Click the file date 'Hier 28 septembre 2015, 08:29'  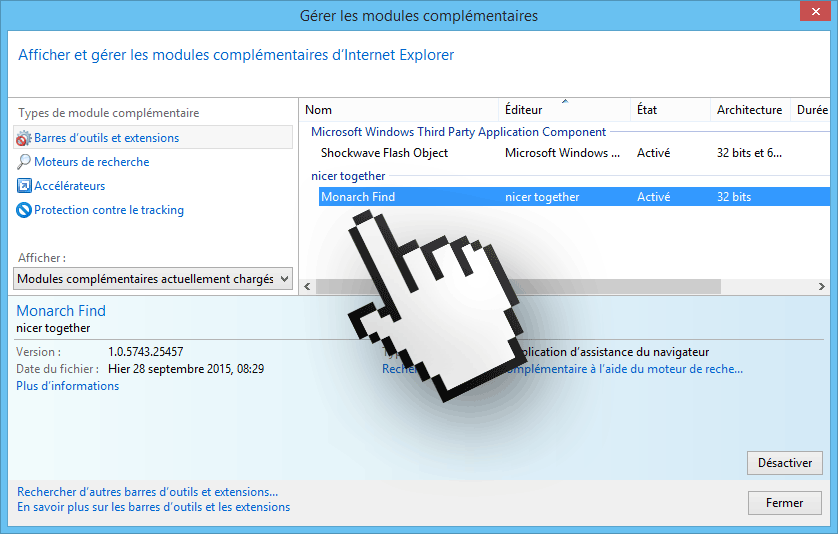186,369
